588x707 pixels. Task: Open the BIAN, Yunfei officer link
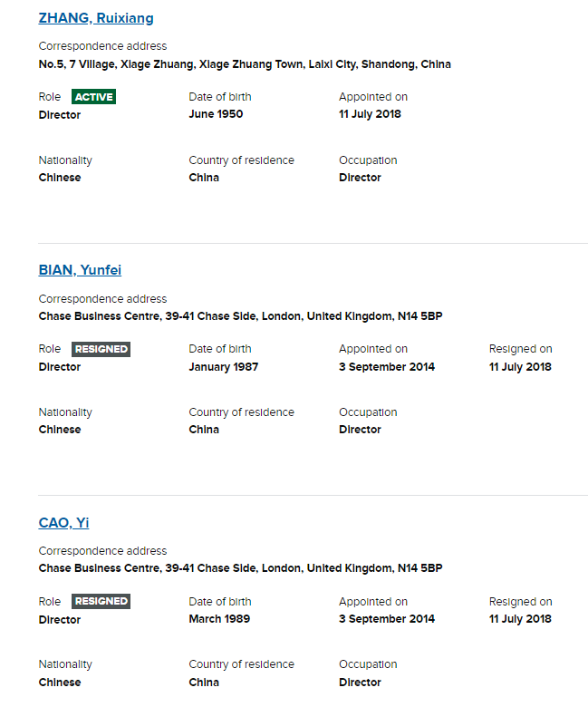point(80,270)
